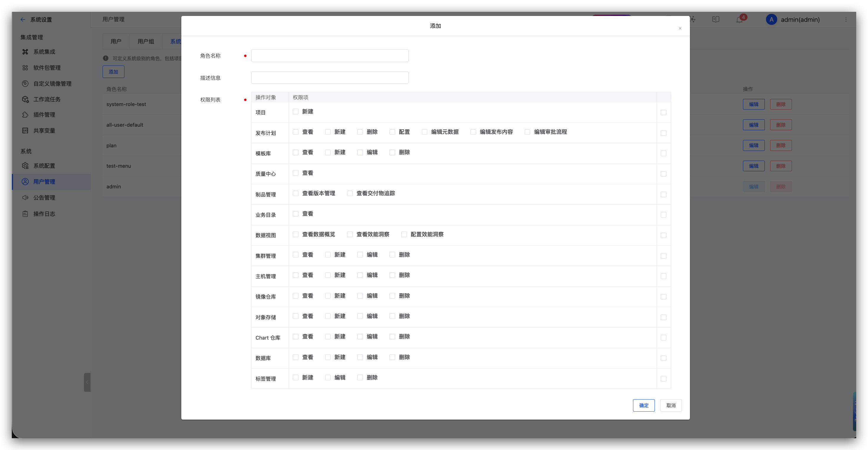
Task: Open 系统集成 from the sidebar
Action: tap(44, 52)
